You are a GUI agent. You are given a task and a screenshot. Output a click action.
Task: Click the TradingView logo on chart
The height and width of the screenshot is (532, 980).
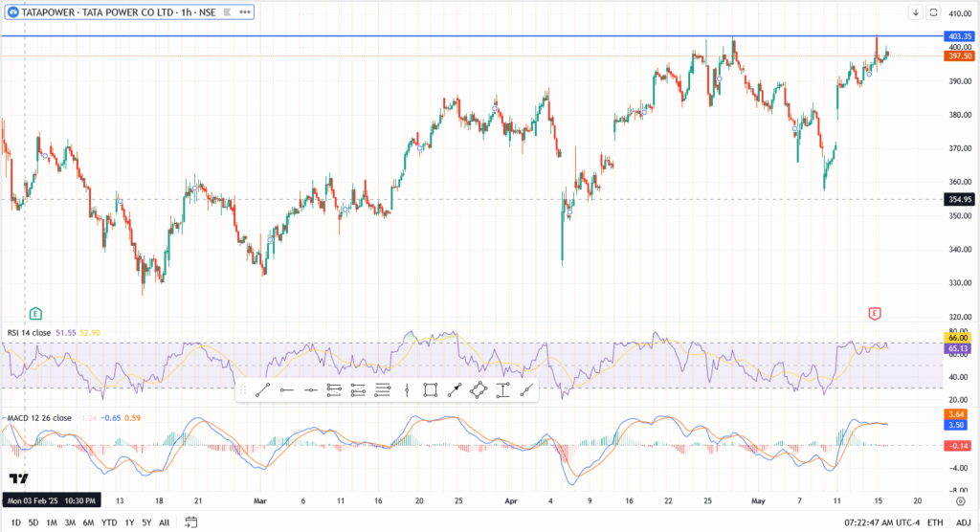[18, 478]
